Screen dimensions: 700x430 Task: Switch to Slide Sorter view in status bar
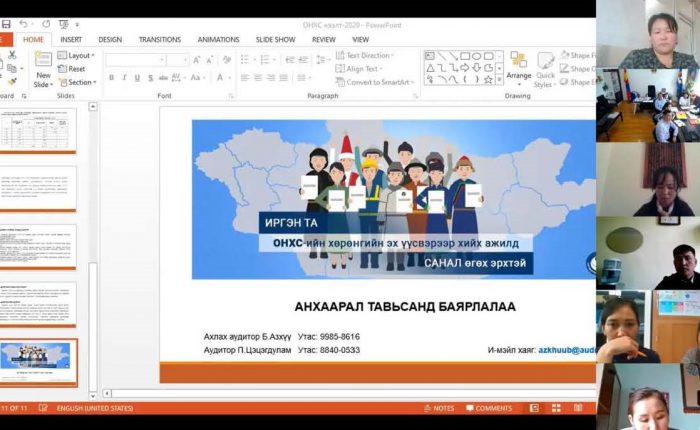pyautogui.click(x=556, y=408)
